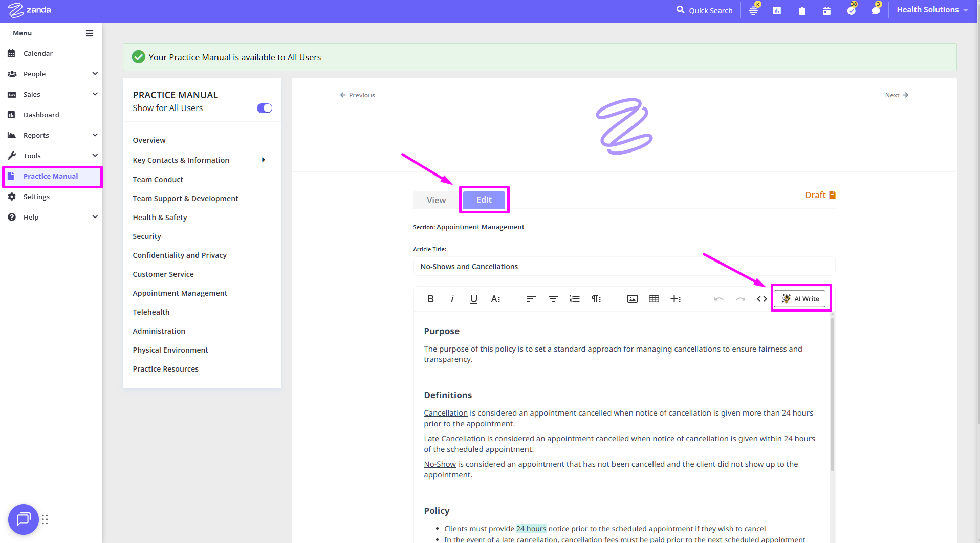Switch to the View tab
Screen dimensions: 980x543
436,200
